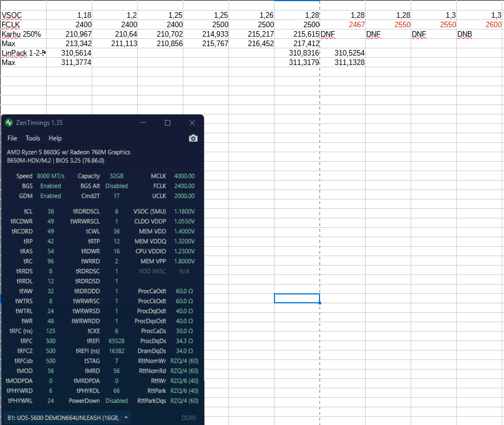
Task: Select the VSOC row label cell
Action: 23,15
